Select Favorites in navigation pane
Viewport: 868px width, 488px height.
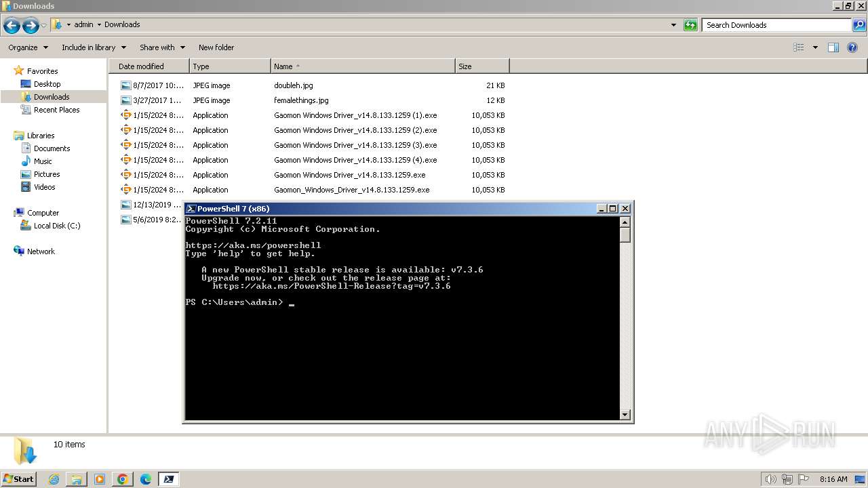(x=42, y=71)
